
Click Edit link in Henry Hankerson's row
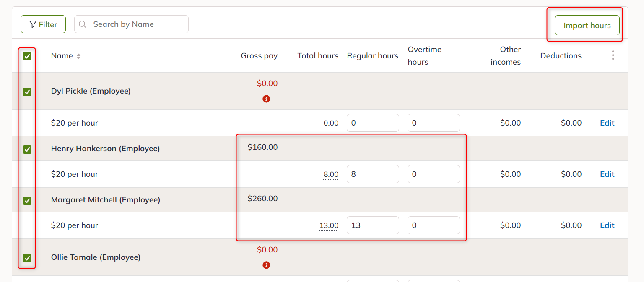point(607,174)
